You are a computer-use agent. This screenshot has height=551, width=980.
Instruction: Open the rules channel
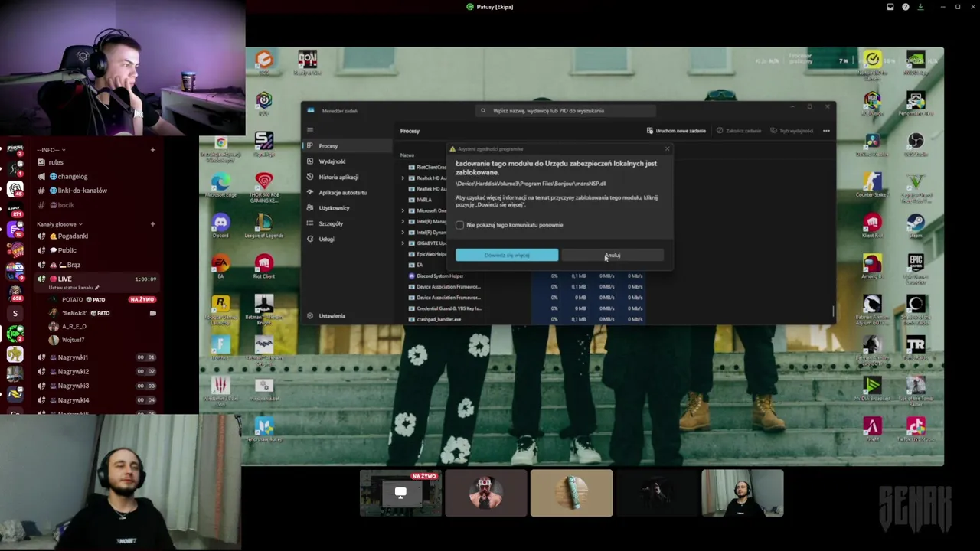96,162
